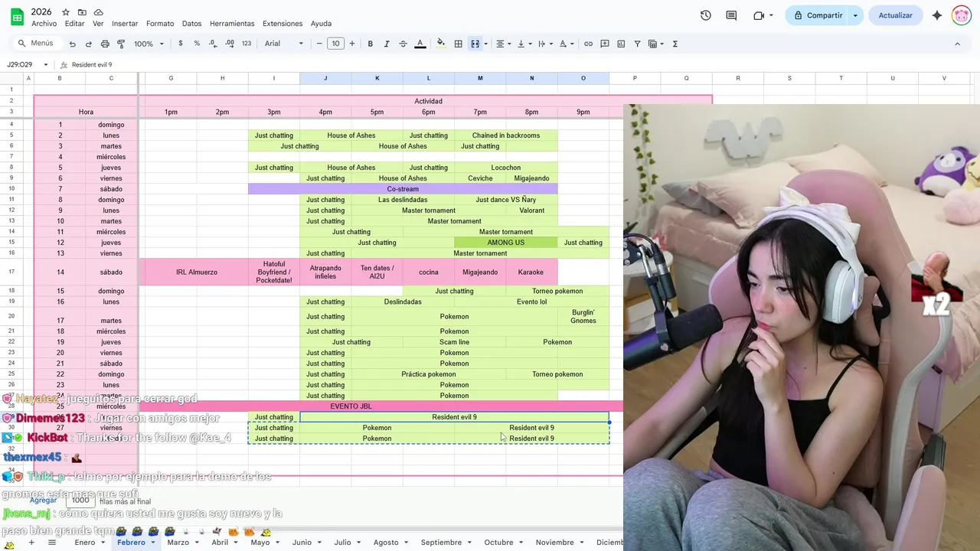Insert a link
The image size is (980, 551).
588,44
